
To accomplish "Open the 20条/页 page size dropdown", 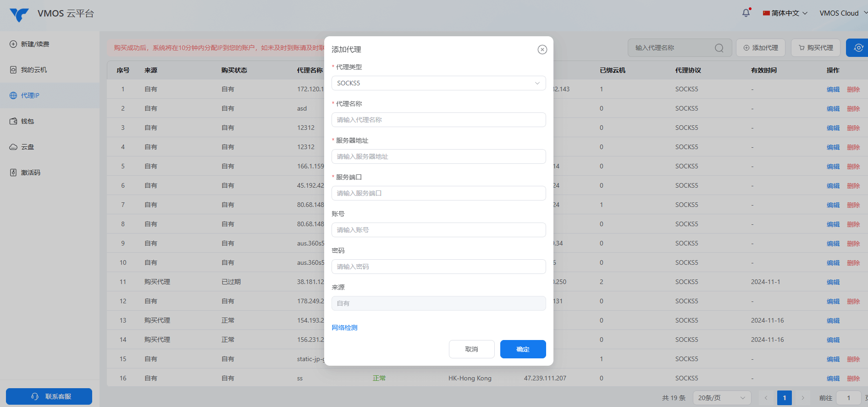I will [x=722, y=398].
